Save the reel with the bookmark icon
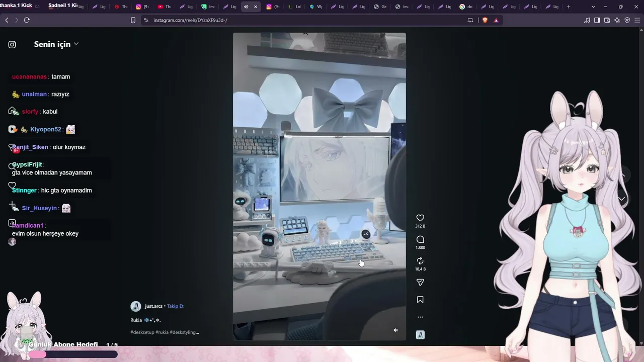644x362 pixels. tap(420, 300)
